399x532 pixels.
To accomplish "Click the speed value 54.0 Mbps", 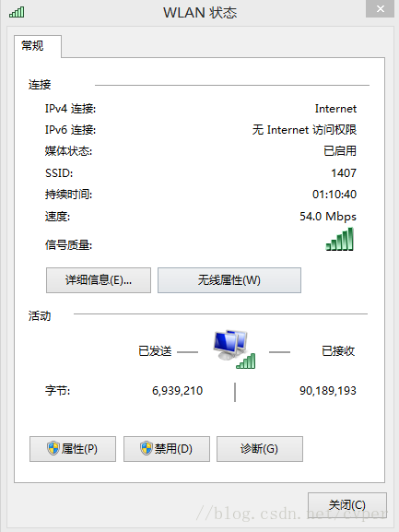I will pyautogui.click(x=328, y=217).
